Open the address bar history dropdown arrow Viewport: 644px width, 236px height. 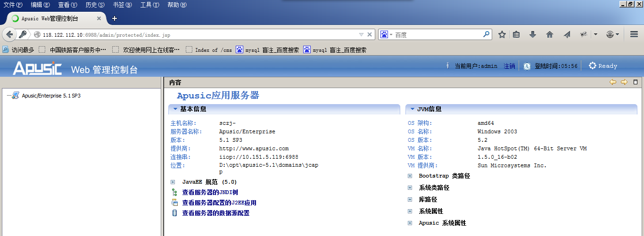coord(361,34)
